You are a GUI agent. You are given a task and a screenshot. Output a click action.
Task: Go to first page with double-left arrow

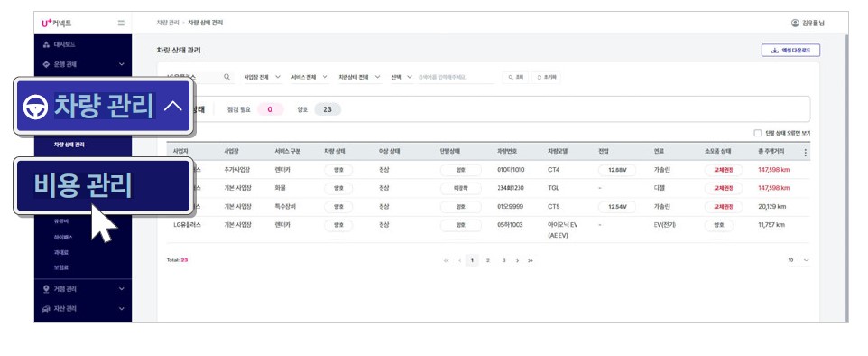click(446, 260)
